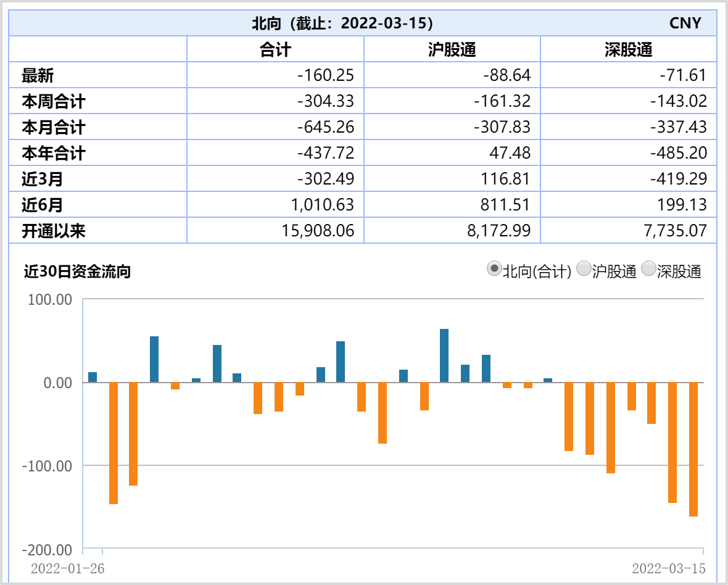Click the 合计 column header
The image size is (728, 585).
(x=275, y=49)
